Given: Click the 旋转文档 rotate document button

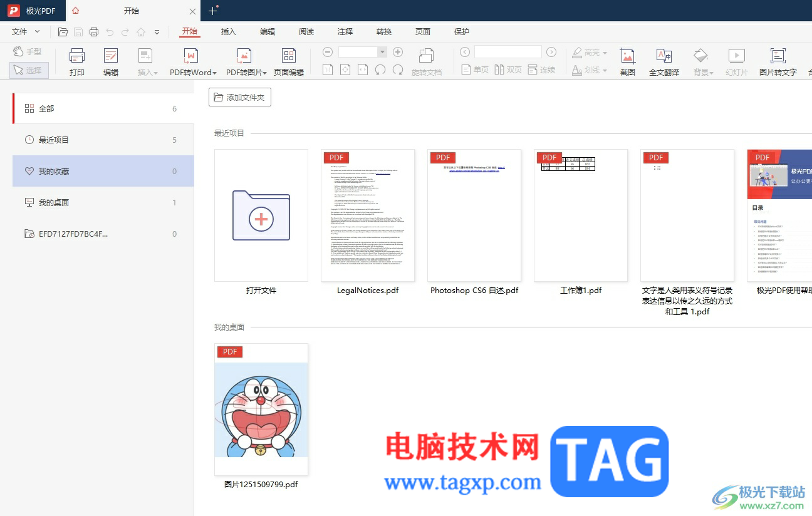Looking at the screenshot, I should 427,62.
